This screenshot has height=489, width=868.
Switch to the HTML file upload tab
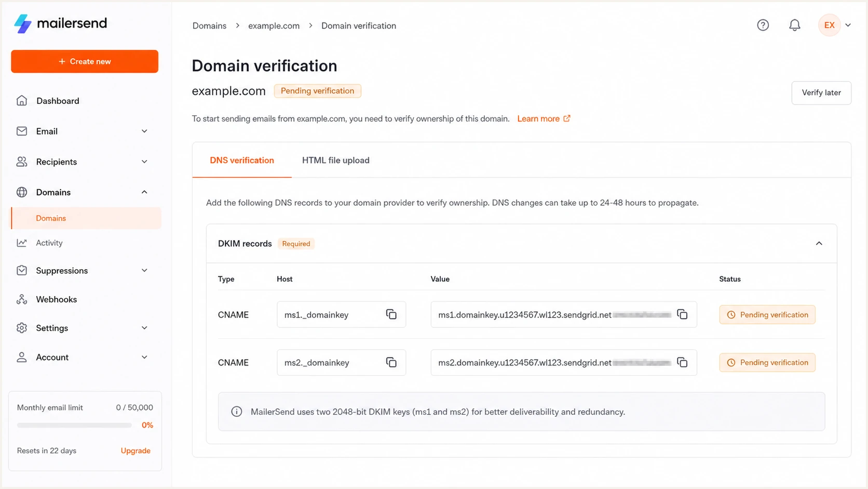335,160
